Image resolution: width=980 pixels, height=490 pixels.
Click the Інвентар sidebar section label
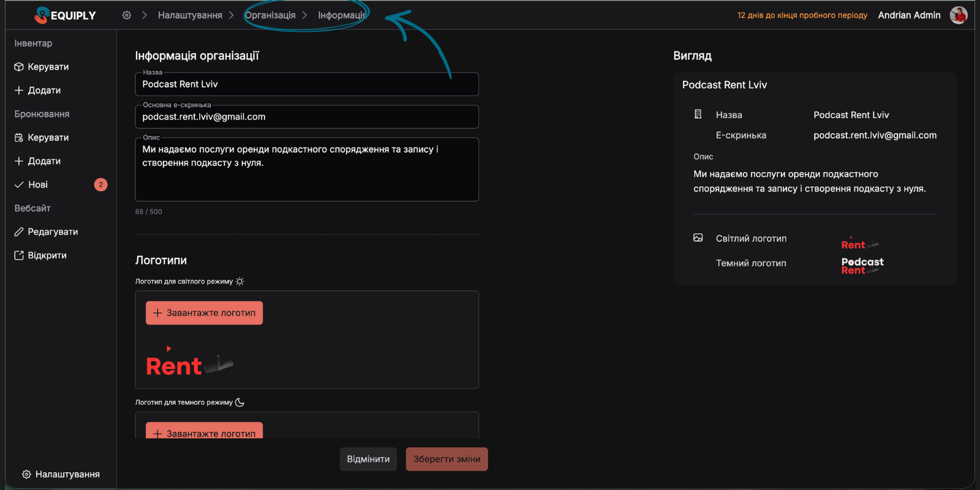click(33, 43)
